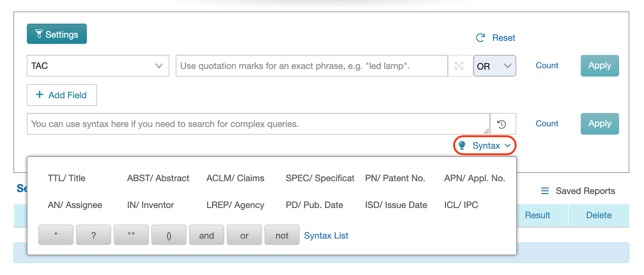Choose the ICL/ IPC syntax field
The image size is (644, 275).
461,205
